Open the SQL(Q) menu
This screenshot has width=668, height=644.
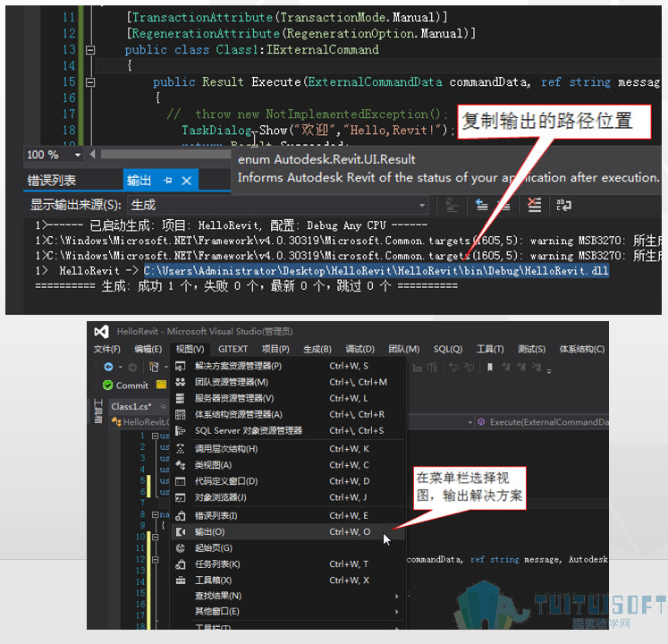448,349
